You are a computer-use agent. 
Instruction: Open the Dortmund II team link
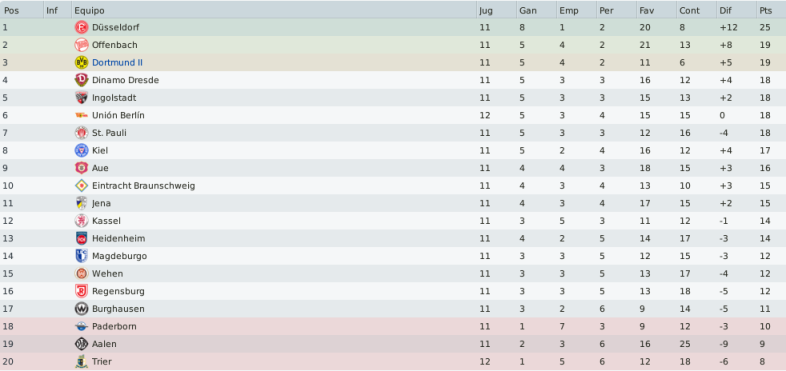(117, 63)
